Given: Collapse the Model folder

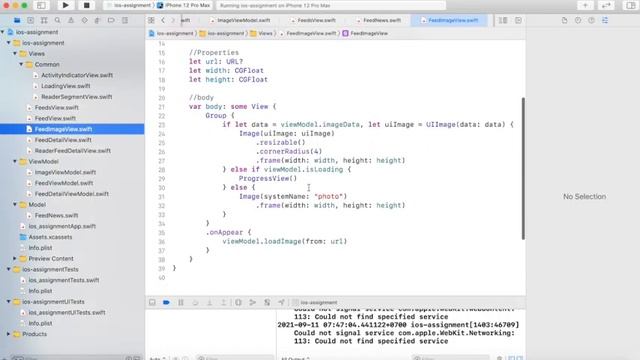Looking at the screenshot, I should pos(15,204).
